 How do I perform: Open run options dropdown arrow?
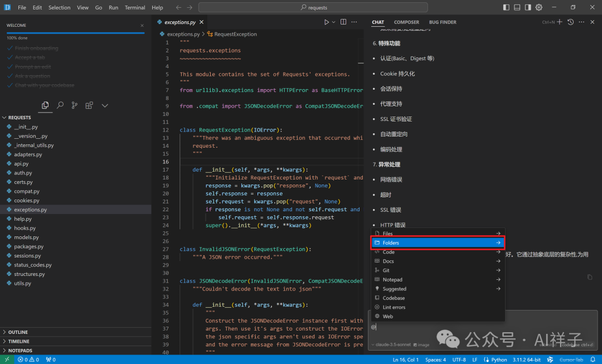pyautogui.click(x=334, y=22)
